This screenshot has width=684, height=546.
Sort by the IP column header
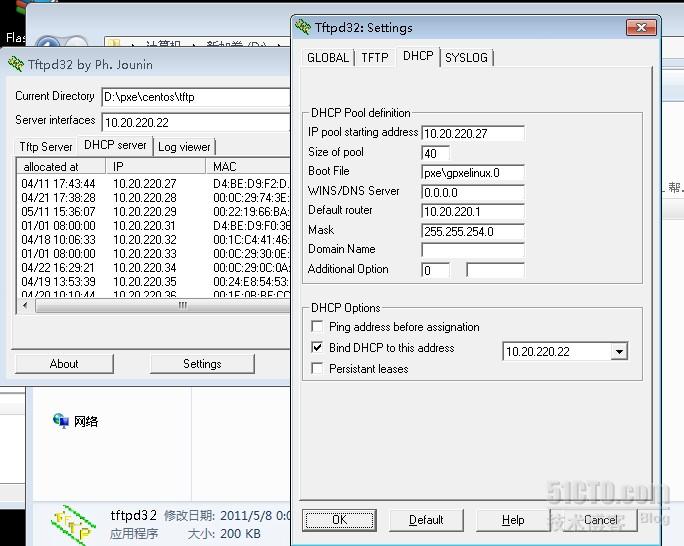tap(155, 167)
